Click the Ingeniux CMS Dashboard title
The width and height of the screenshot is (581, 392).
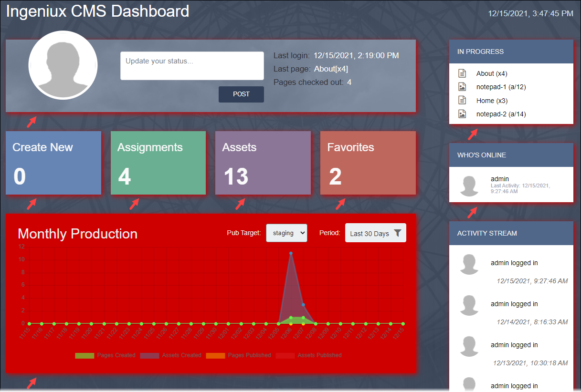tap(98, 11)
